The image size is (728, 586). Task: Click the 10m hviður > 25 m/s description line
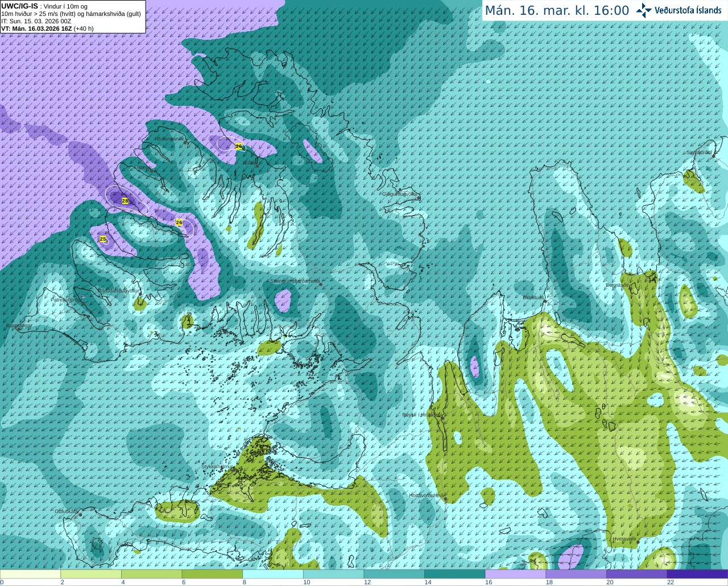pos(71,14)
